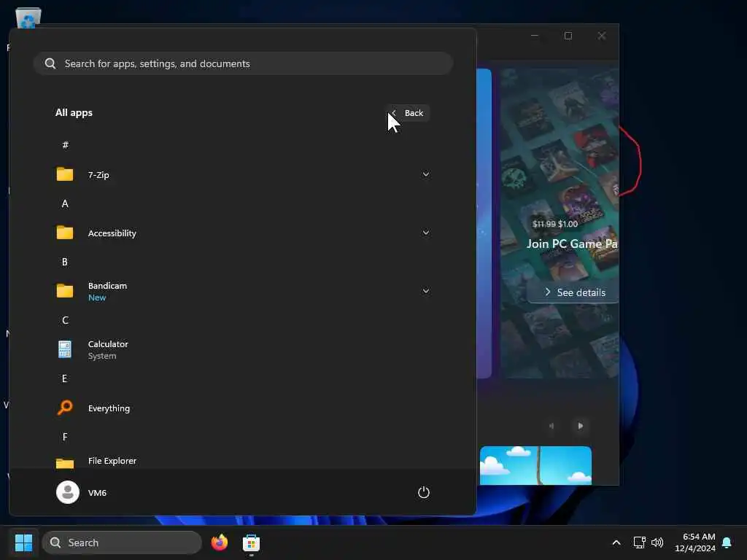Expand the 7-Zip folder chevron

[x=426, y=174]
